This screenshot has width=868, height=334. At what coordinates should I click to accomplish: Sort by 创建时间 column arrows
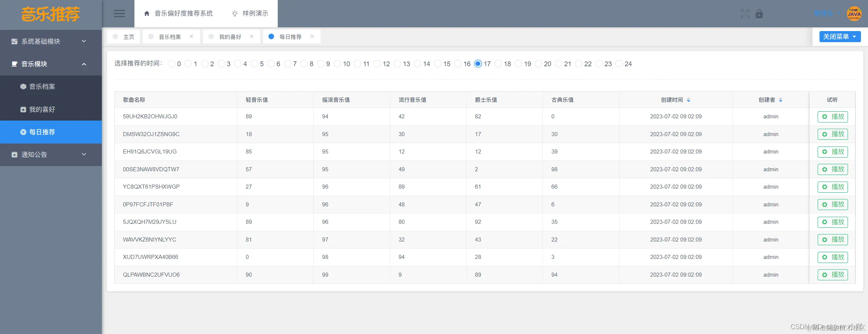pos(688,100)
